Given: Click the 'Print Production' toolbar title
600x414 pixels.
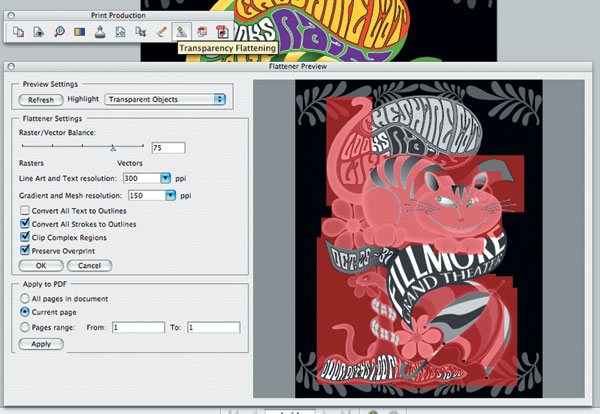Looking at the screenshot, I should (118, 15).
